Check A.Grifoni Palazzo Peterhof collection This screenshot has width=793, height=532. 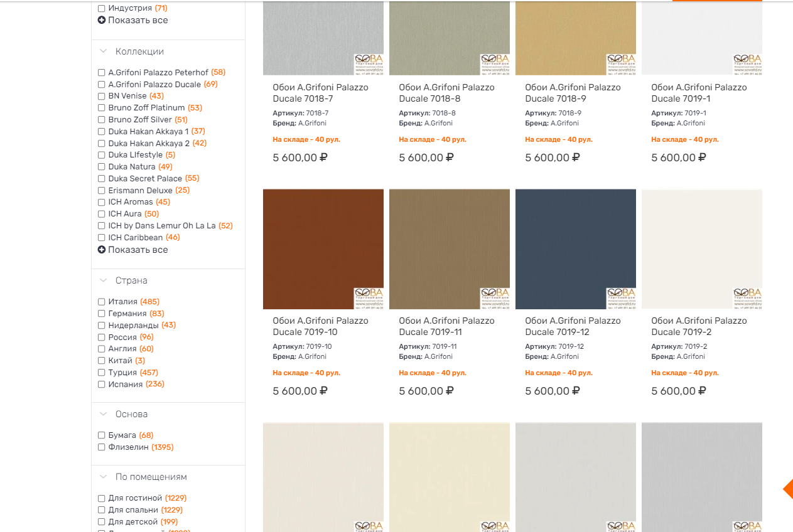102,73
